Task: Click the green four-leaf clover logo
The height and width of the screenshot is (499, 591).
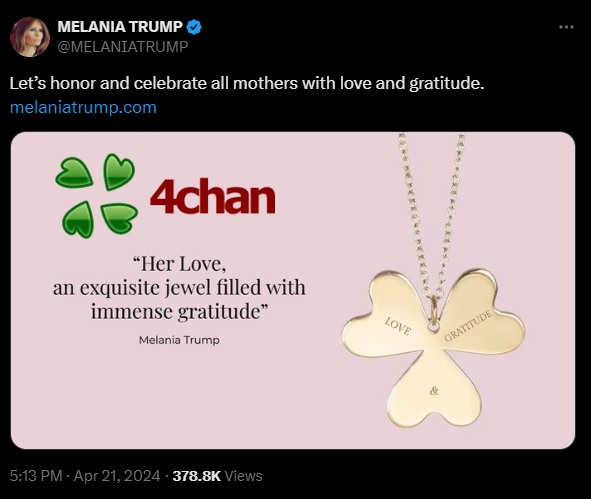Action: (96, 196)
